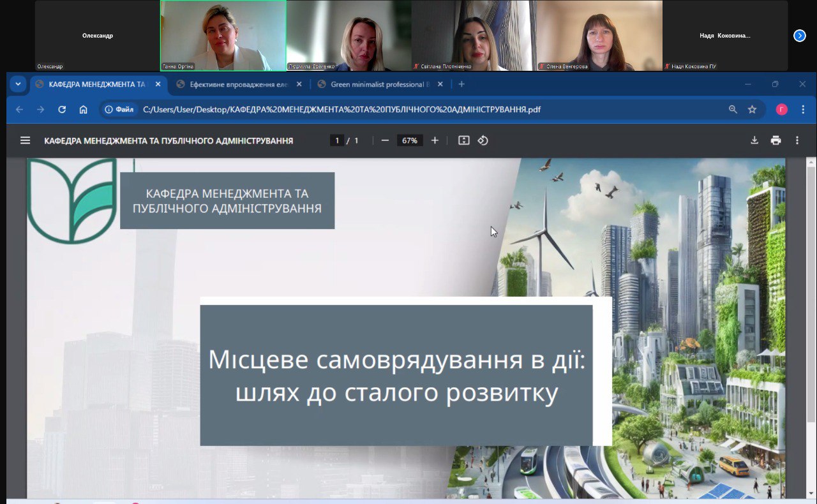This screenshot has height=504, width=817.
Task: Click the Файл site info chip
Action: pos(119,110)
